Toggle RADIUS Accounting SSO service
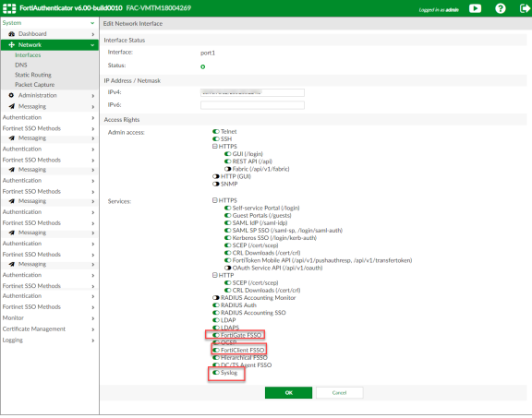 point(216,313)
